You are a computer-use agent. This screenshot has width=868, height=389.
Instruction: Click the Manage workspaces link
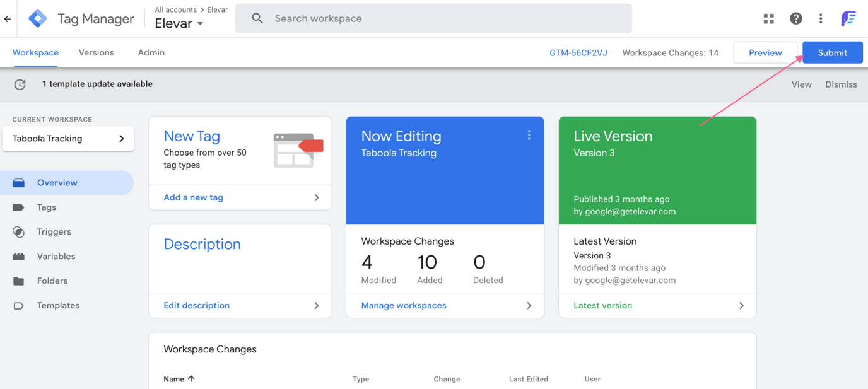[x=404, y=305]
